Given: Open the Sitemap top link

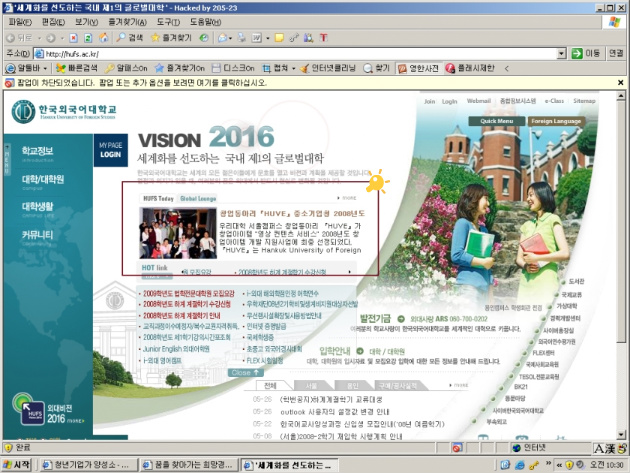Looking at the screenshot, I should click(584, 101).
